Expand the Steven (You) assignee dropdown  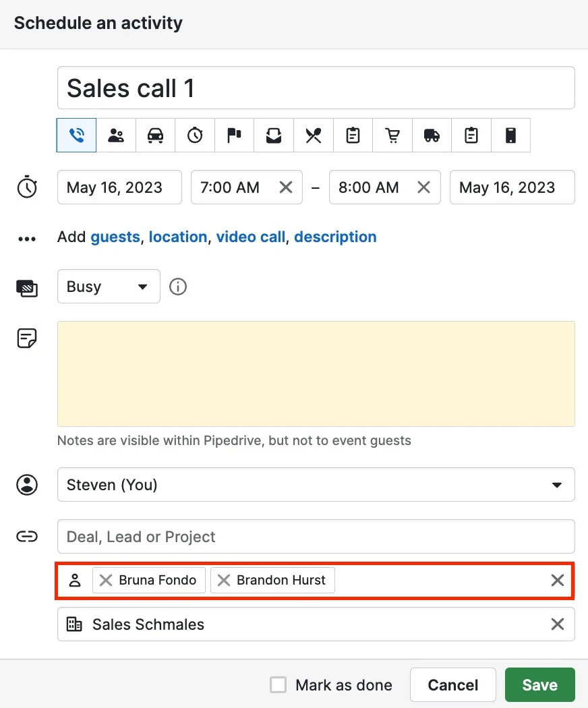pyautogui.click(x=316, y=485)
